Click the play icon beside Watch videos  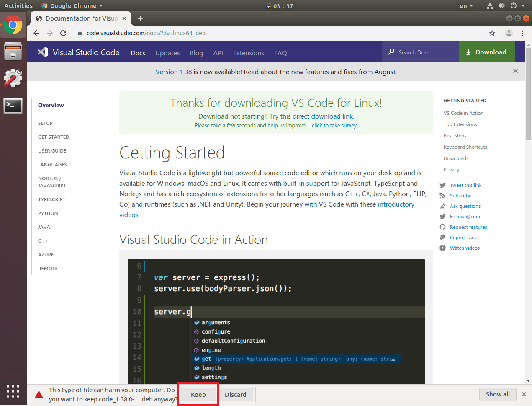pos(442,248)
